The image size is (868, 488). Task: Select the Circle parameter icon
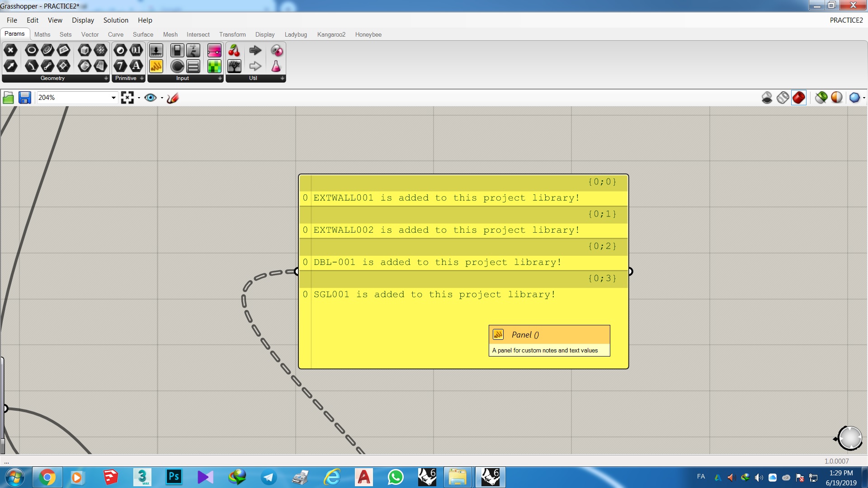point(31,50)
